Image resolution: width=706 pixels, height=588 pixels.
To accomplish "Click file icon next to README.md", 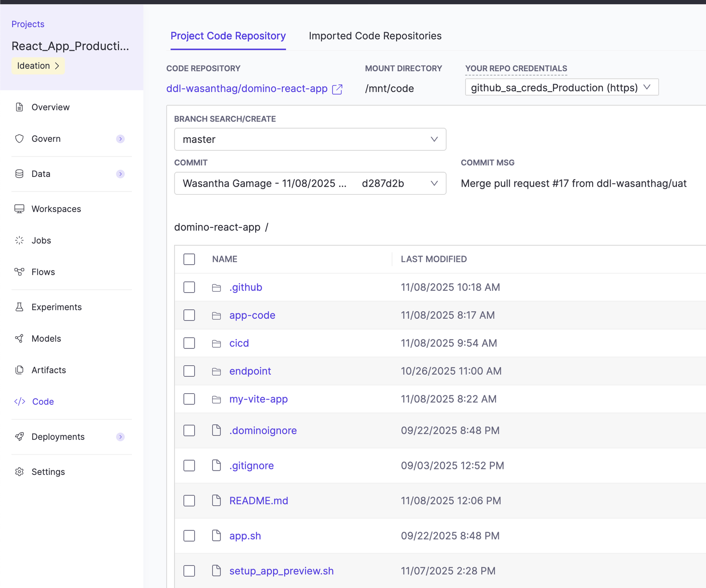I will coord(217,500).
